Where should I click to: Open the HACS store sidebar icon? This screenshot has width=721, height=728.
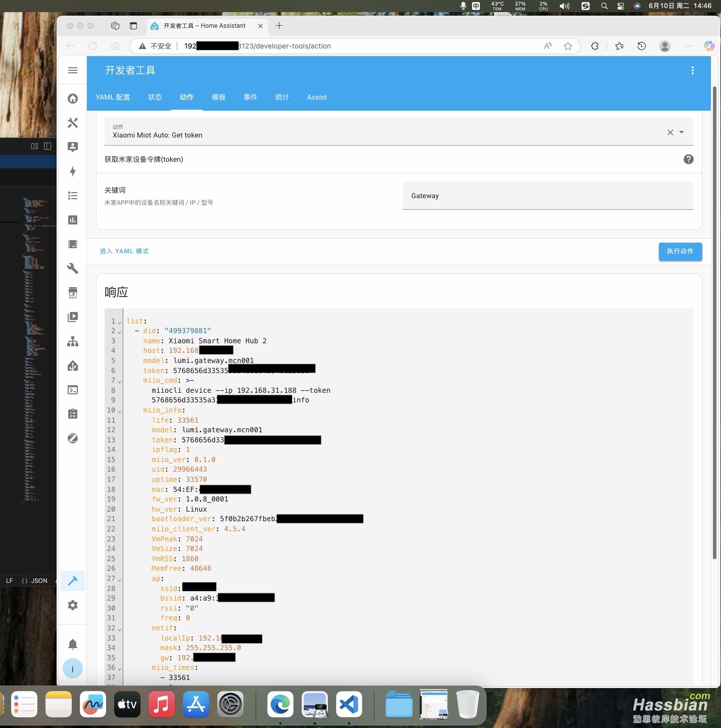(x=73, y=293)
